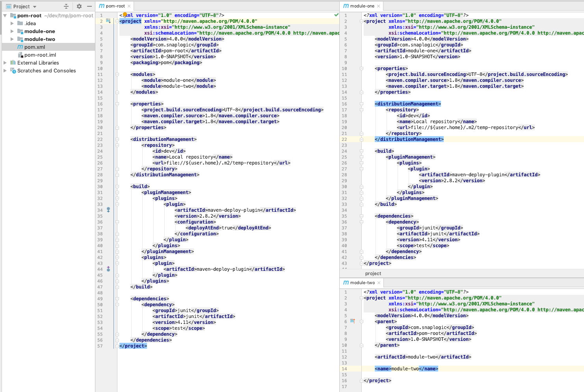Fold the modules block in pom-root editor
This screenshot has width=584, height=392.
click(x=117, y=74)
